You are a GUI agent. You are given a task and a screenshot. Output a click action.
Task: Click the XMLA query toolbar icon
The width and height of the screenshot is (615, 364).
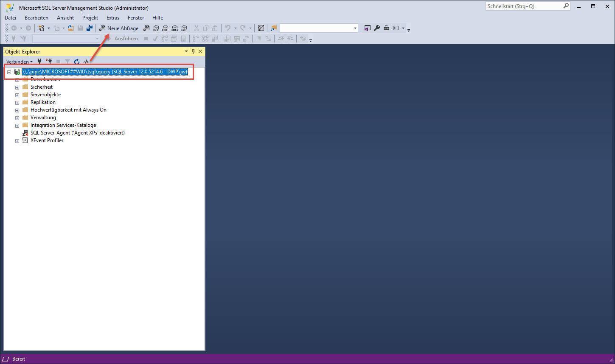point(174,28)
